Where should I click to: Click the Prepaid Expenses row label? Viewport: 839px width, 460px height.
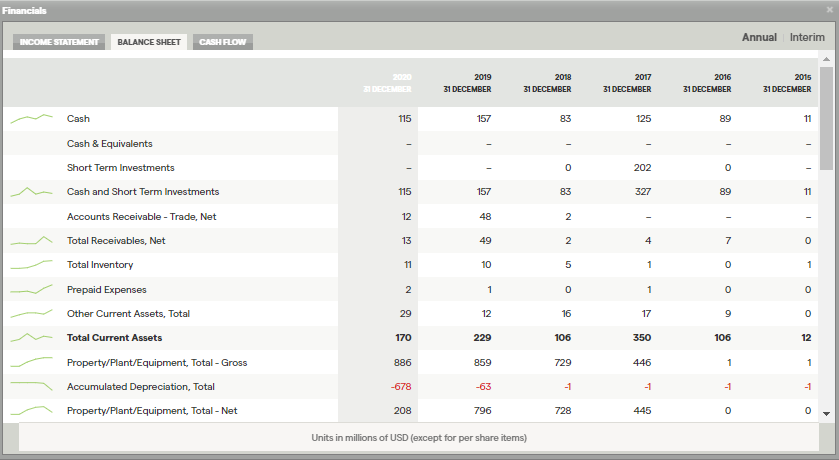point(106,289)
